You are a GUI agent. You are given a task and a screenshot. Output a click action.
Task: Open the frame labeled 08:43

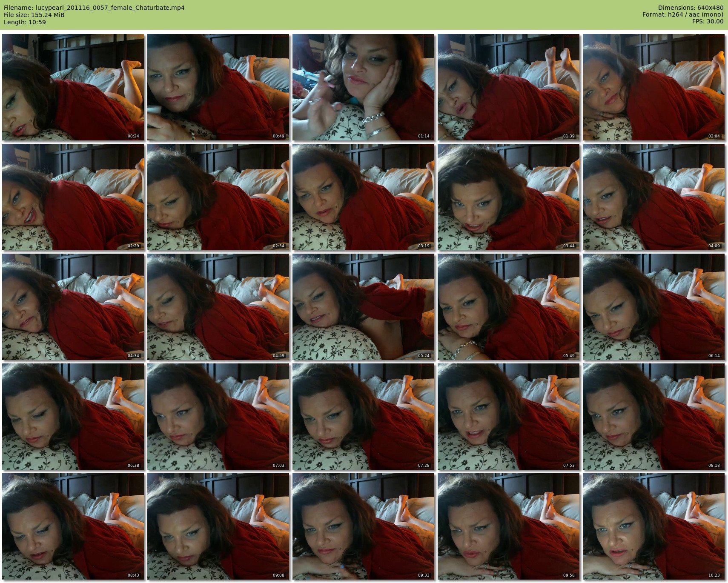click(73, 526)
